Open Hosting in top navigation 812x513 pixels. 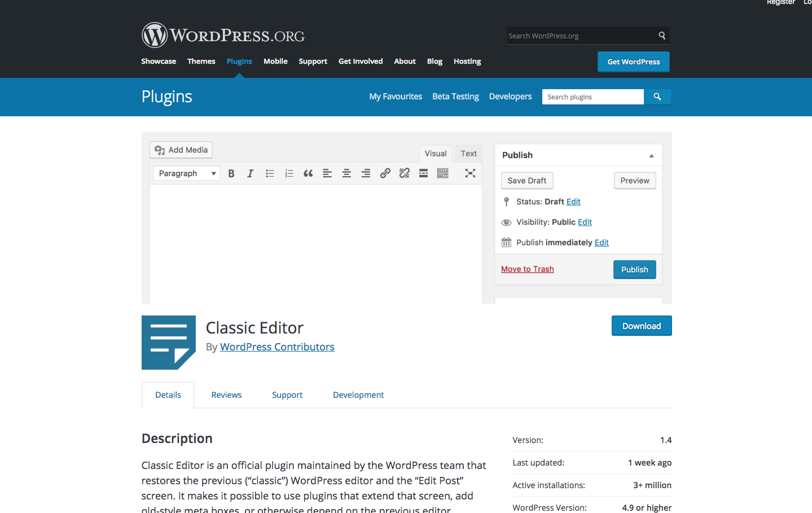[x=467, y=61]
